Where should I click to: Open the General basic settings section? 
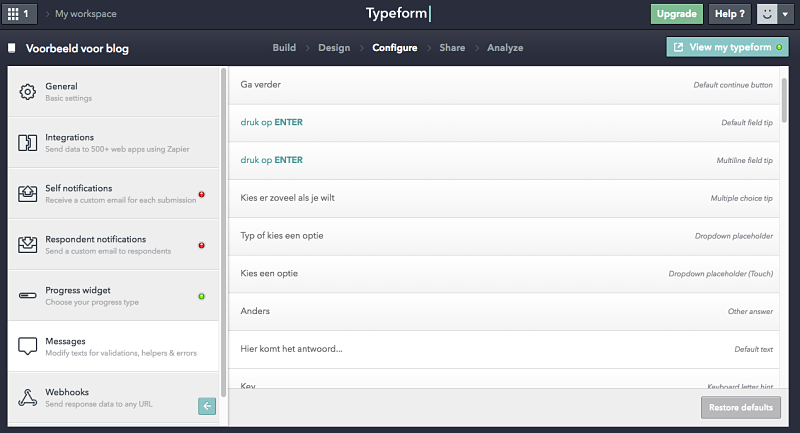pos(113,92)
